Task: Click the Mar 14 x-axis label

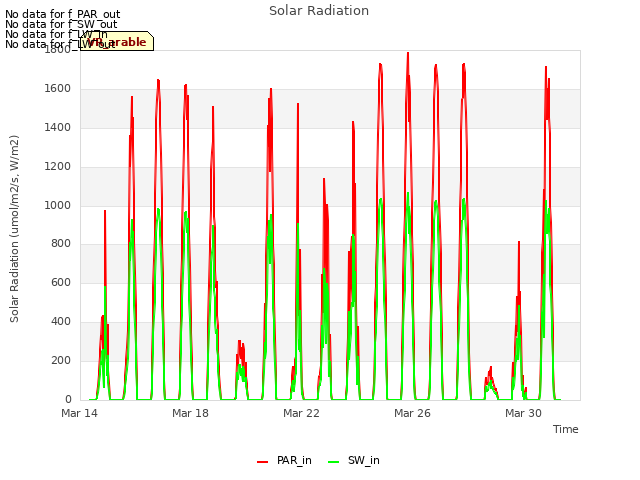Action: [x=80, y=413]
